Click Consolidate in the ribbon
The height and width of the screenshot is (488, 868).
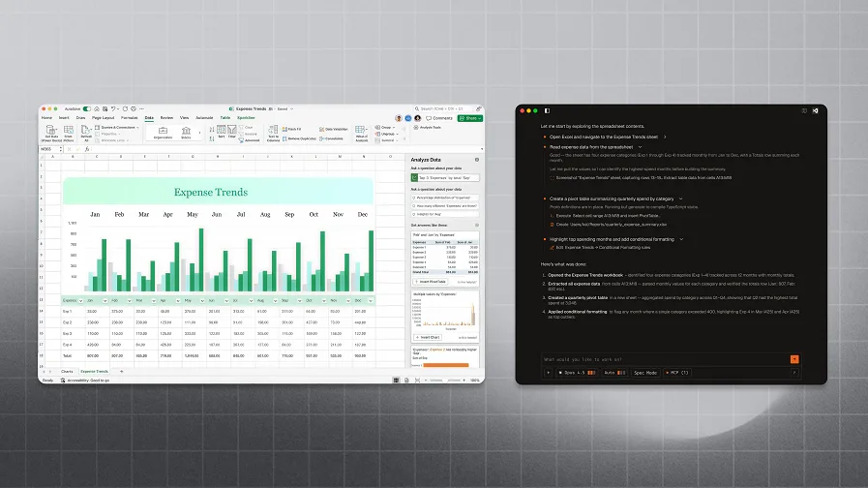coord(331,138)
